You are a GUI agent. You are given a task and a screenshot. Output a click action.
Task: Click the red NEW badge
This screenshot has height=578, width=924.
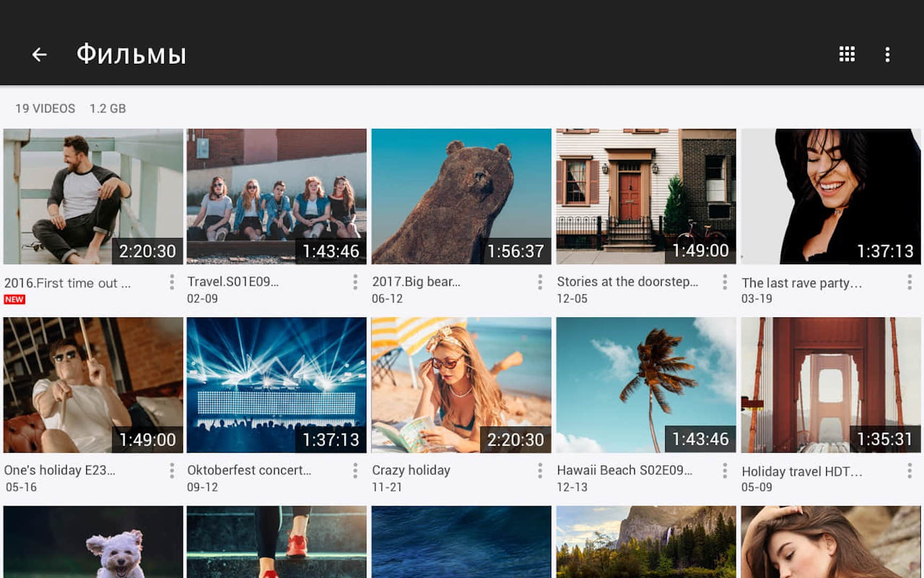click(14, 299)
